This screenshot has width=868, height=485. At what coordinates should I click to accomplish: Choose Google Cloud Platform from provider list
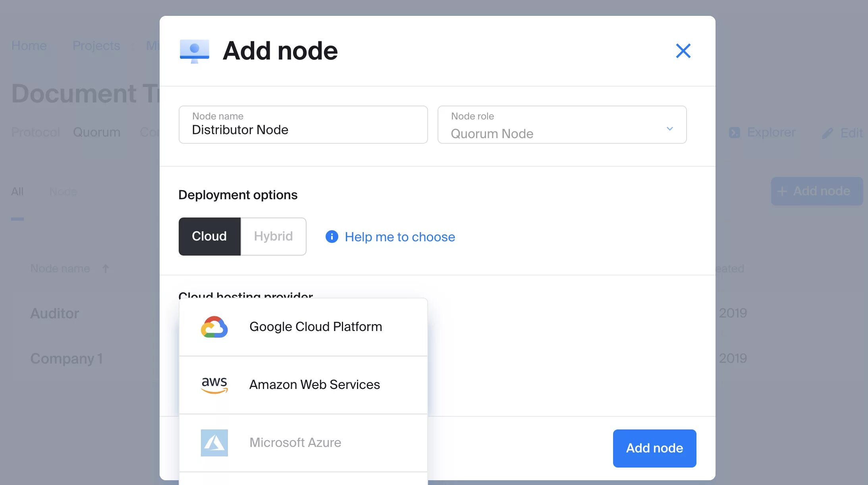pos(315,327)
